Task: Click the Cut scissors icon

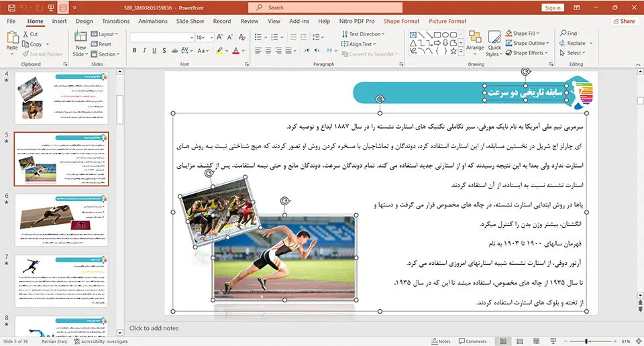Action: coord(26,34)
